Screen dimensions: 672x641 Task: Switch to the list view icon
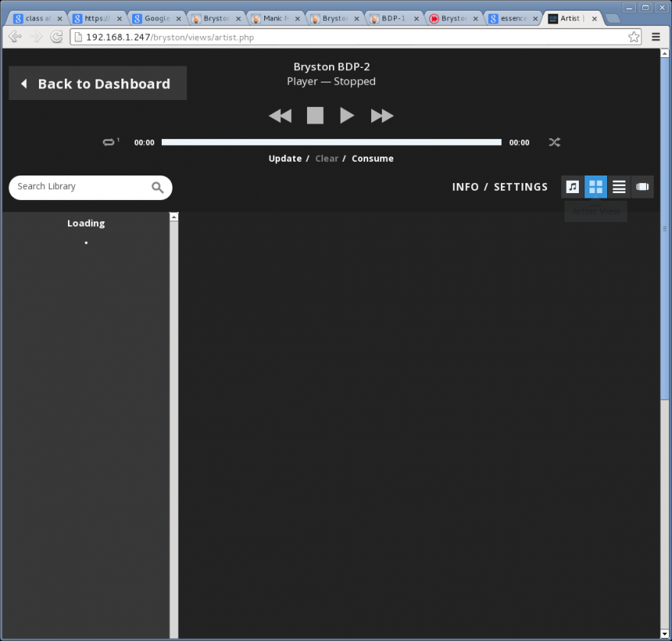click(619, 187)
